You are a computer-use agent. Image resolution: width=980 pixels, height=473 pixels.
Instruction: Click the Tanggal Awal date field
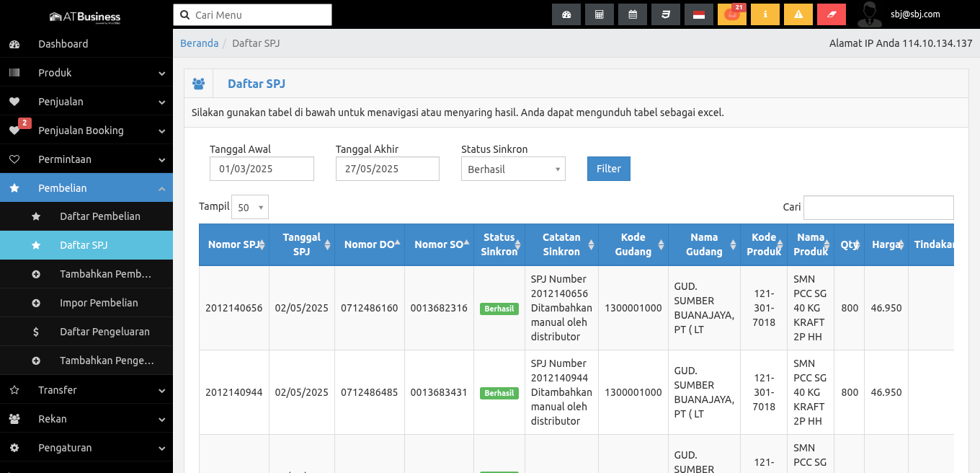tap(262, 169)
